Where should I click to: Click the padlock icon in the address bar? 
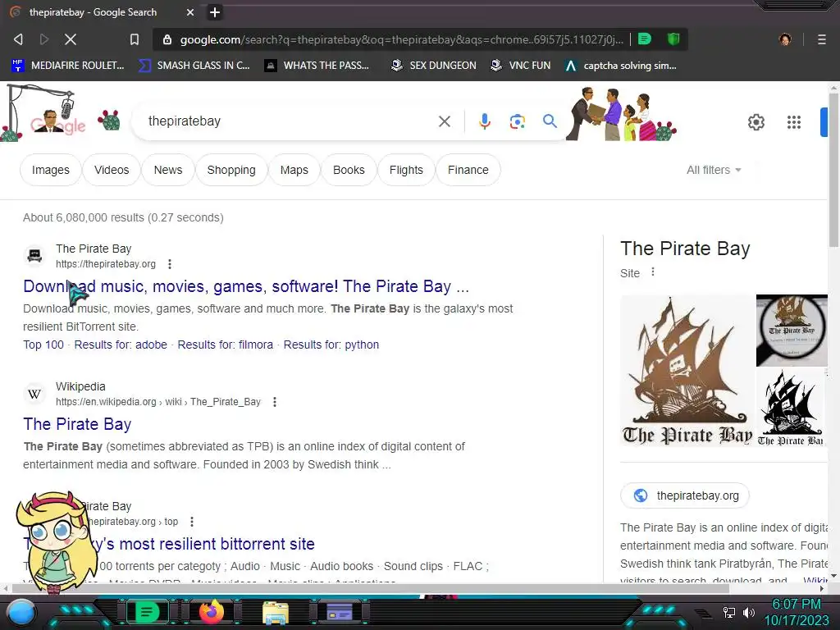point(167,39)
